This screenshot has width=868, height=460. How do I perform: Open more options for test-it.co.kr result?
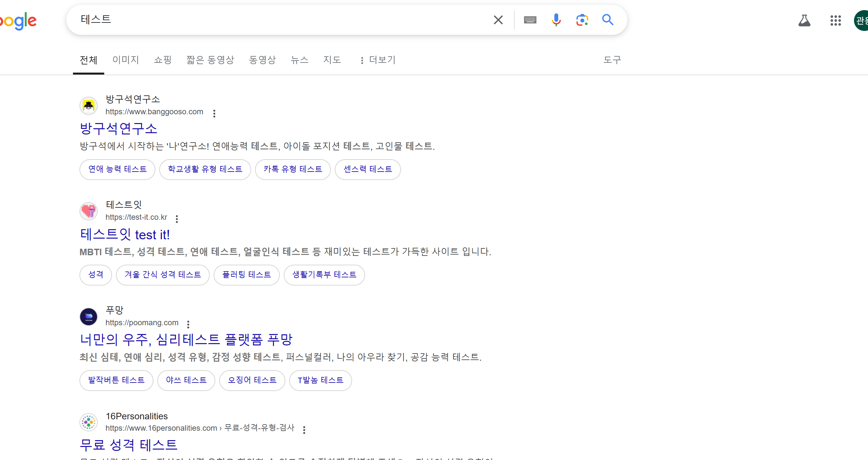tap(177, 219)
